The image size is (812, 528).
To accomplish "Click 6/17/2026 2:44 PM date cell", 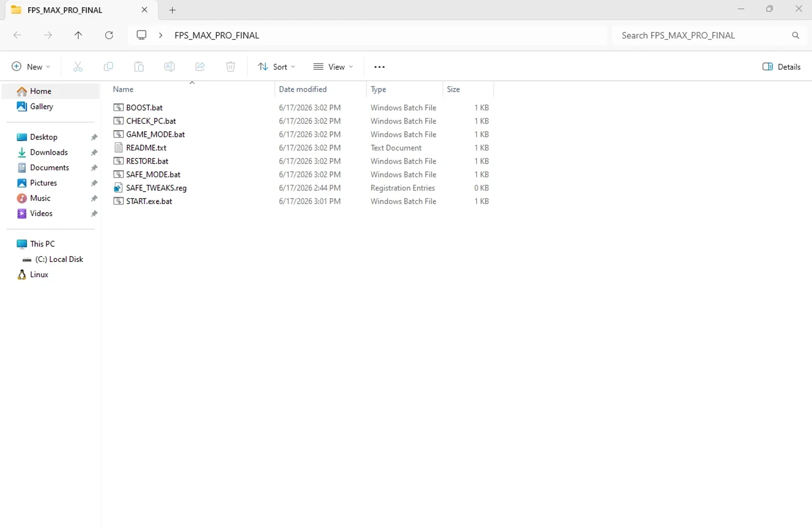I will click(310, 188).
